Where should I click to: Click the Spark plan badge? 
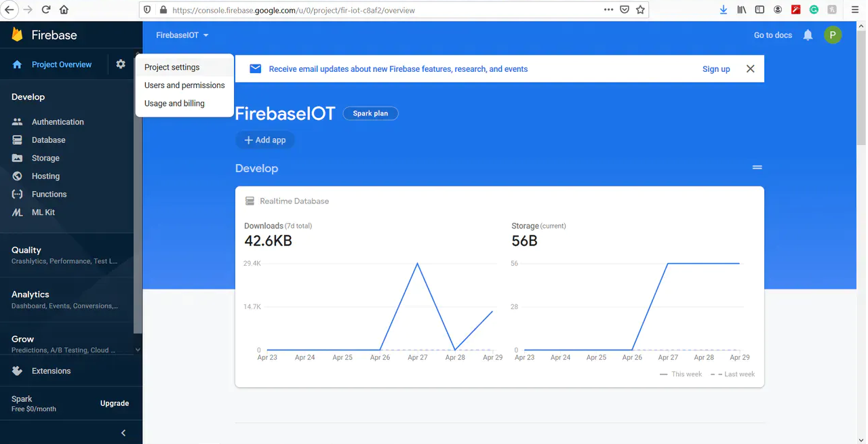tap(370, 113)
